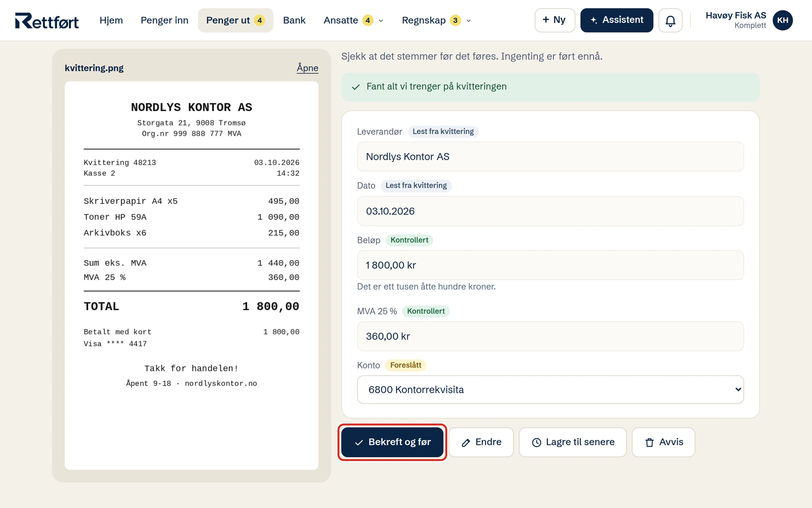Click the 4 badge on Penger ut
Screen dimensions: 812x508
tap(260, 20)
